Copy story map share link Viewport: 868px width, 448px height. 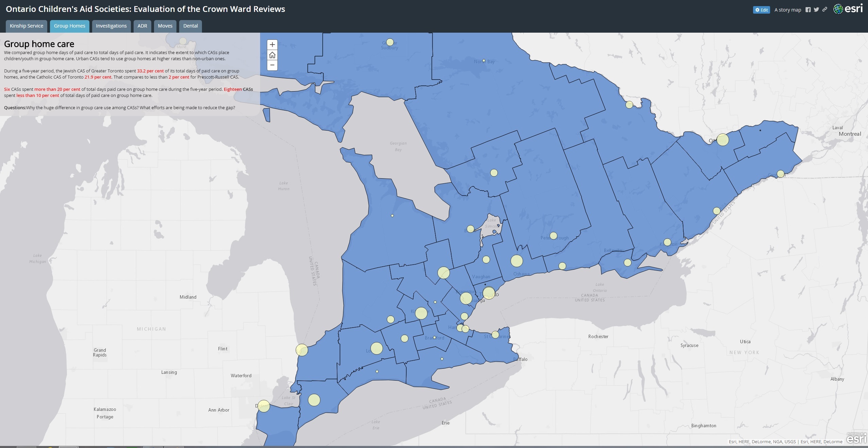coord(824,10)
